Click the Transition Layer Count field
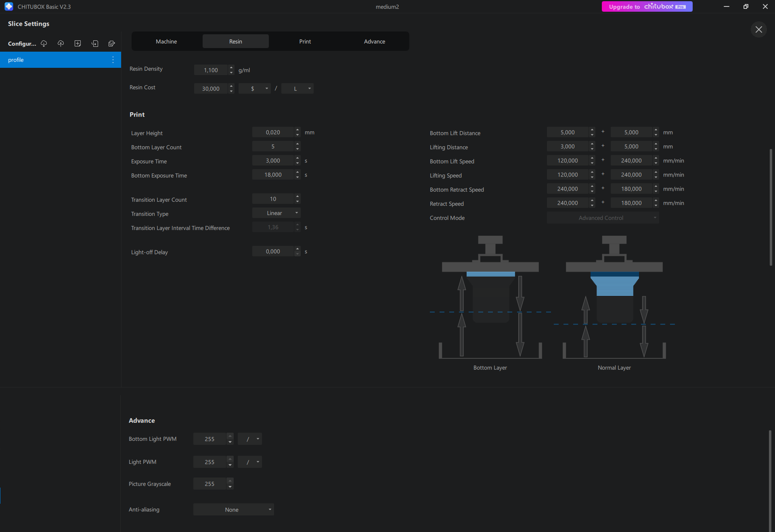The width and height of the screenshot is (775, 532). click(x=273, y=199)
